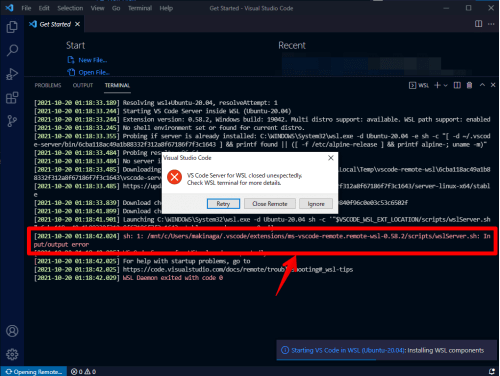Click the 'Resolving wsl+Ubuntu-20.04' log line
The image size is (500, 376).
[200, 103]
